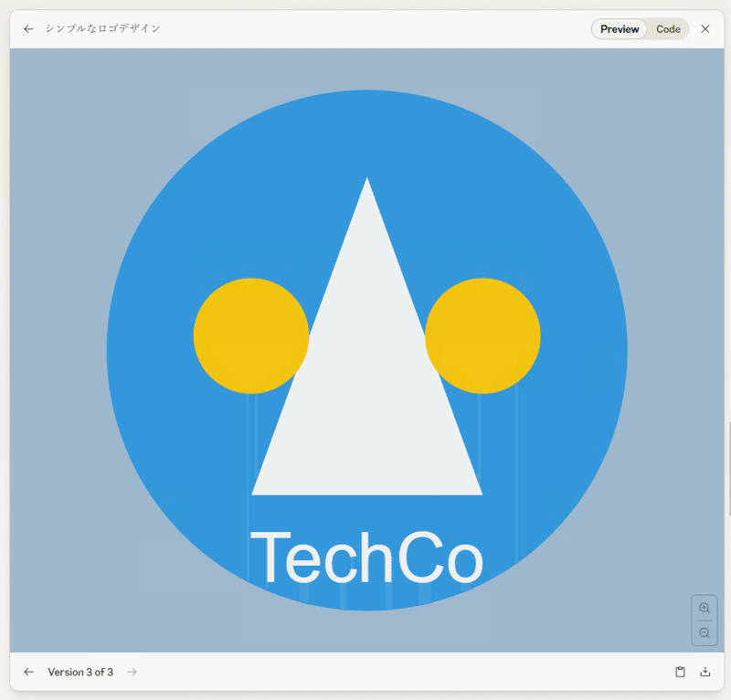This screenshot has height=700, width=731.
Task: Close the artifact panel with X
Action: tap(705, 29)
